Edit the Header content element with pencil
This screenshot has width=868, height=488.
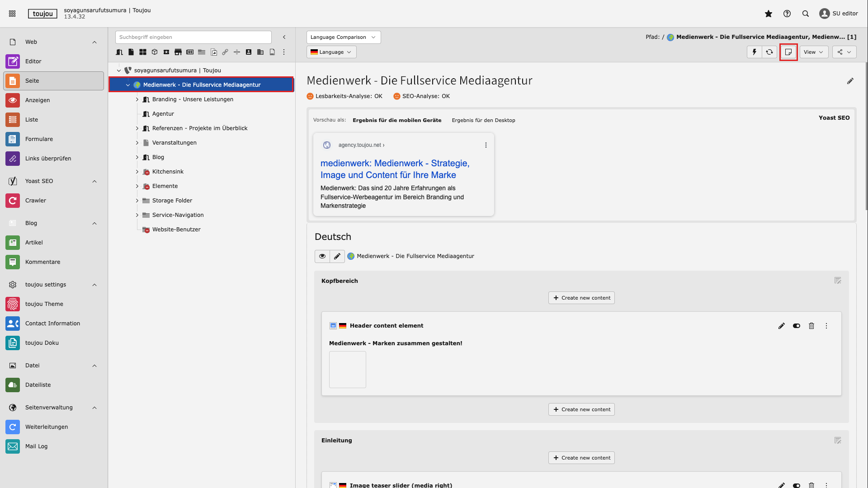tap(782, 326)
